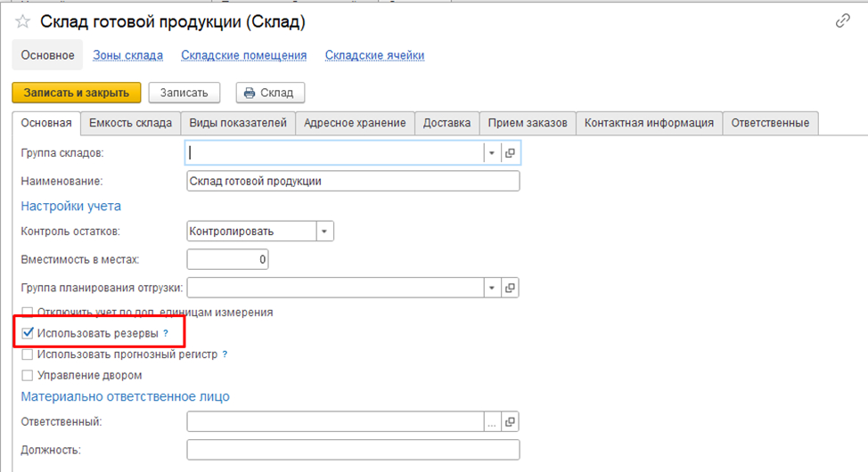
Task: Enable Управление двором checkbox
Action: pyautogui.click(x=27, y=375)
